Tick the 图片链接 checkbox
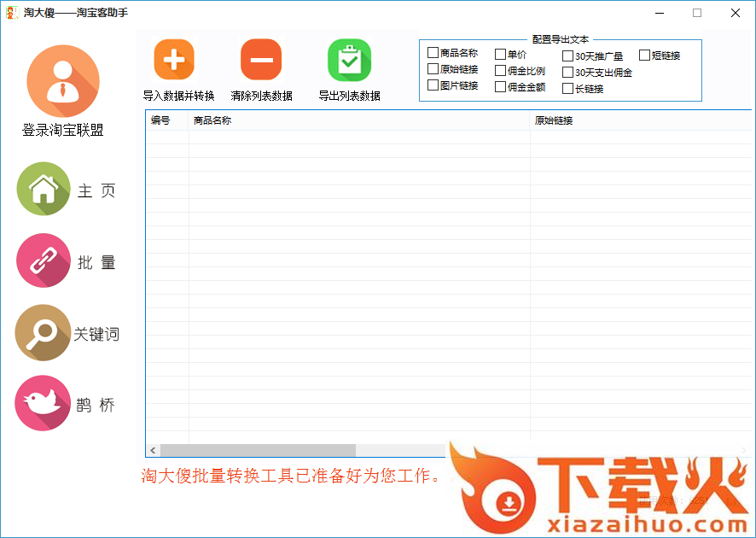The height and width of the screenshot is (538, 756). click(433, 85)
